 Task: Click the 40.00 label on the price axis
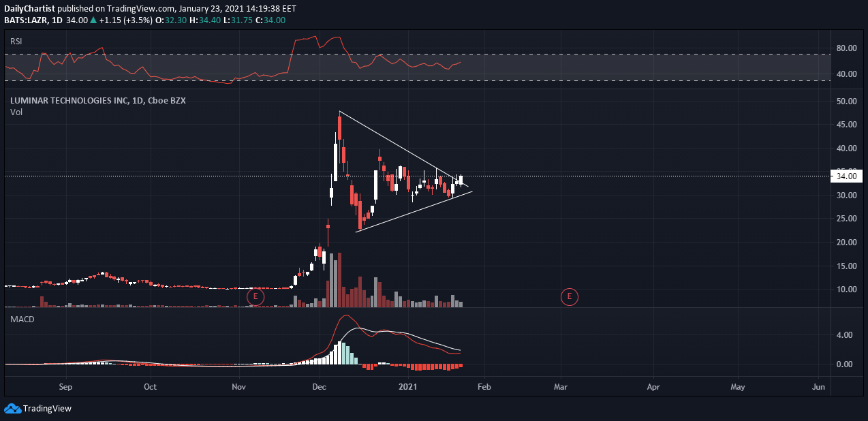(846, 149)
